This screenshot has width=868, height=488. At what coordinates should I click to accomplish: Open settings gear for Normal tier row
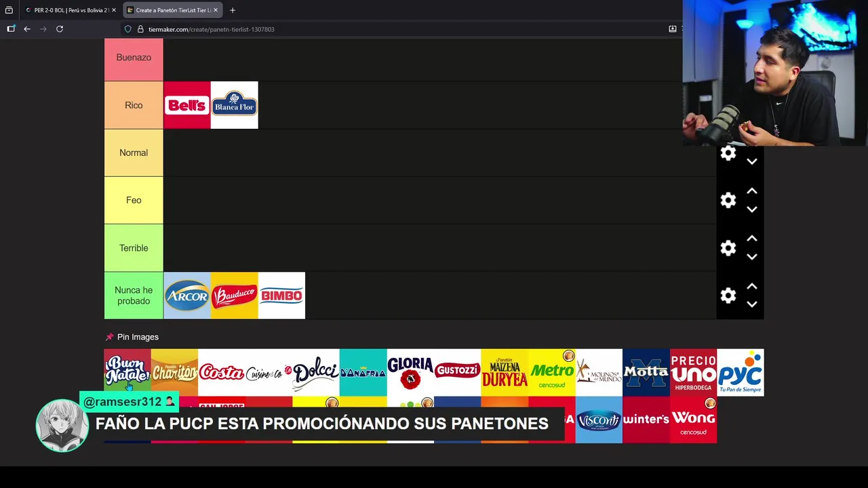[x=728, y=153]
